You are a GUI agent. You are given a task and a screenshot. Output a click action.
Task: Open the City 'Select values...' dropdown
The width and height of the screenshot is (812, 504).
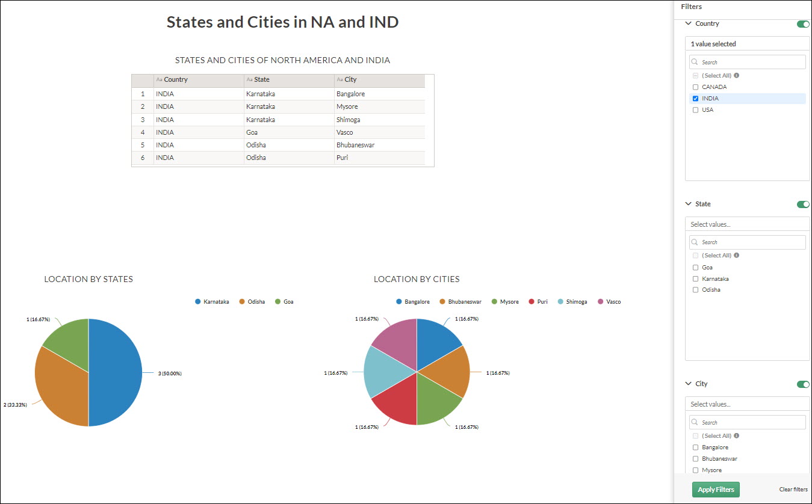pyautogui.click(x=747, y=404)
